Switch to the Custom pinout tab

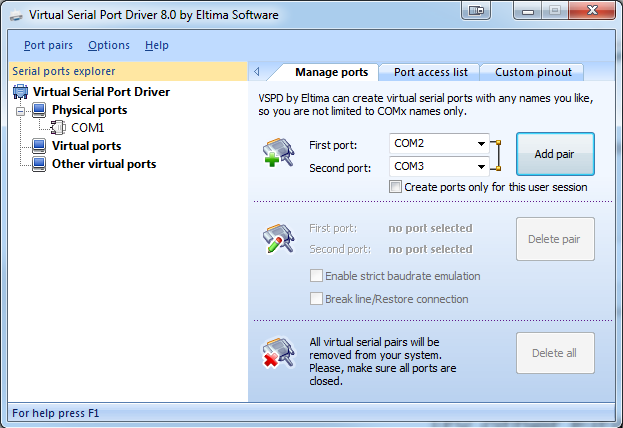tap(533, 72)
